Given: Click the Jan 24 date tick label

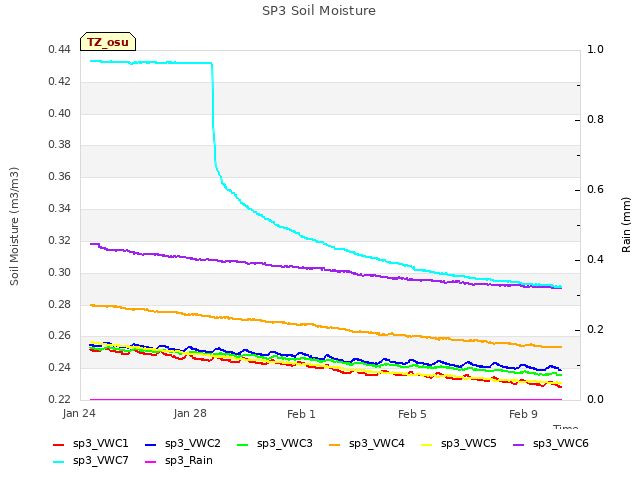Looking at the screenshot, I should [x=79, y=413].
